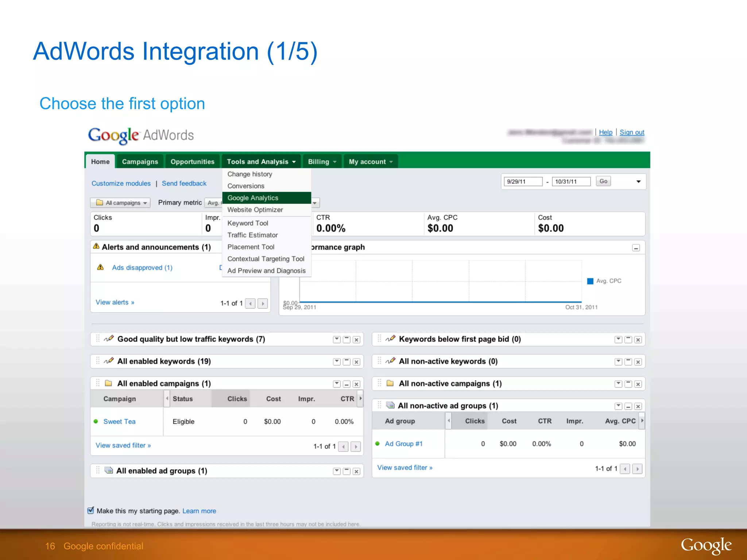Close the All non-active campaigns module
747x560 pixels.
click(x=638, y=384)
